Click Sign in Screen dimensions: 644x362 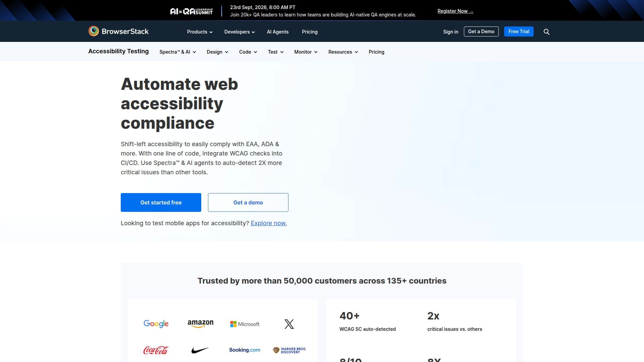click(450, 32)
